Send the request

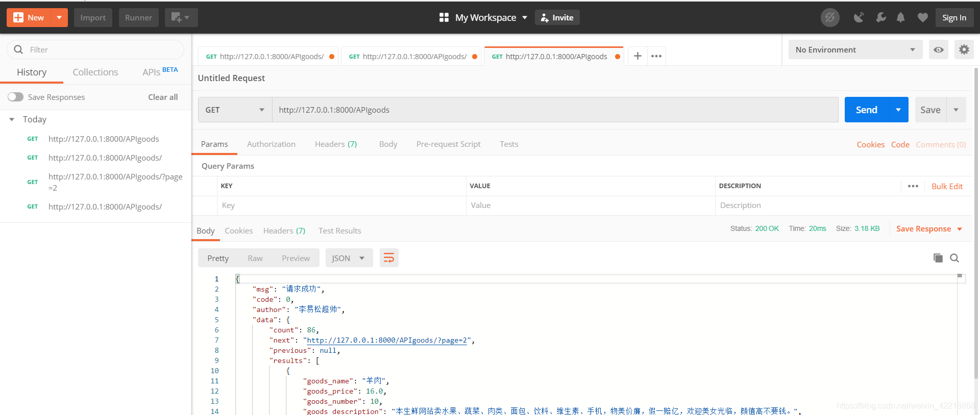pyautogui.click(x=867, y=110)
